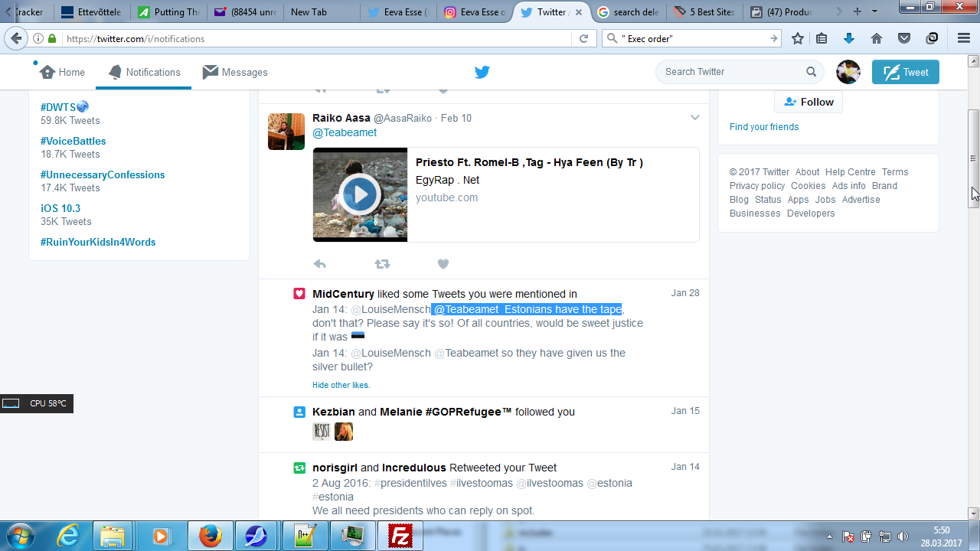Open the iOS 10.3 trend
The width and height of the screenshot is (980, 551).
(x=60, y=208)
